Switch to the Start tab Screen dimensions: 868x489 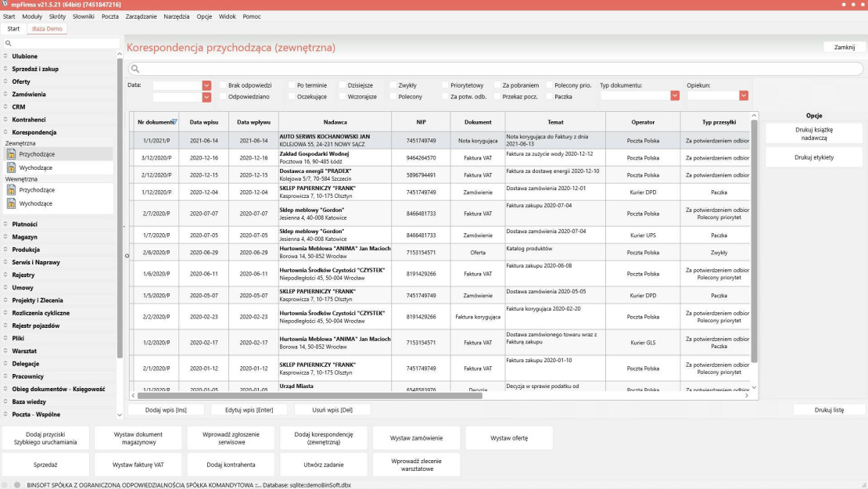[13, 29]
